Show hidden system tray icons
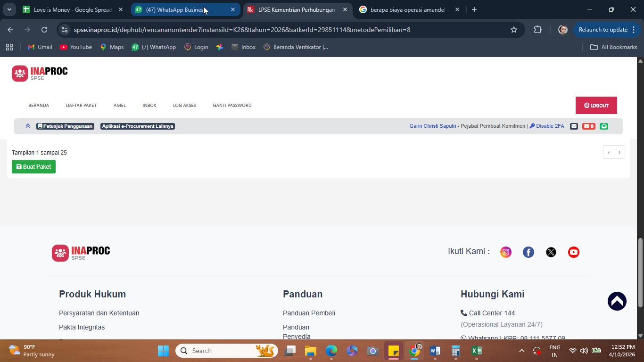This screenshot has height=362, width=644. [x=521, y=351]
